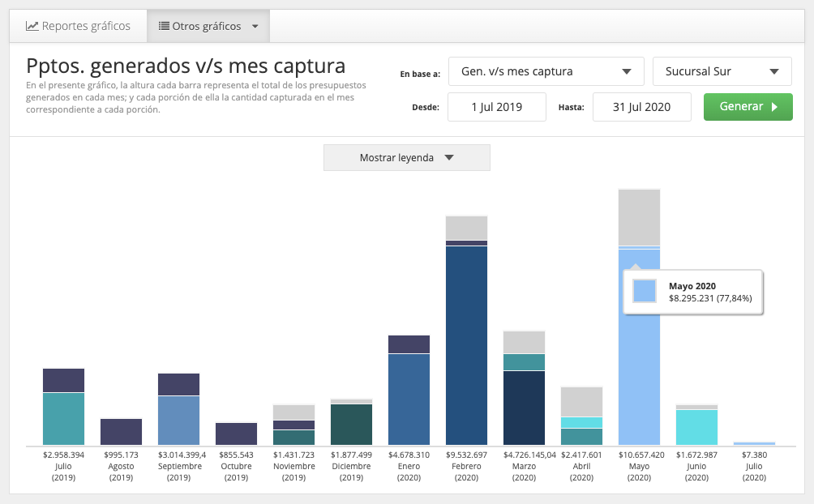
Task: Click the Desde date field 1 Jul 2019
Action: [x=497, y=107]
